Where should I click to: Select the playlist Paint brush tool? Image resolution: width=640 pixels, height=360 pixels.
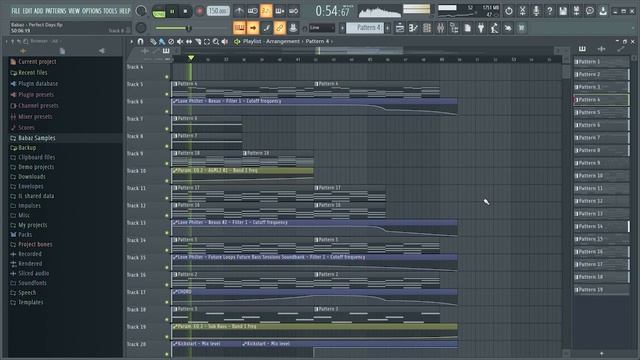click(x=162, y=42)
